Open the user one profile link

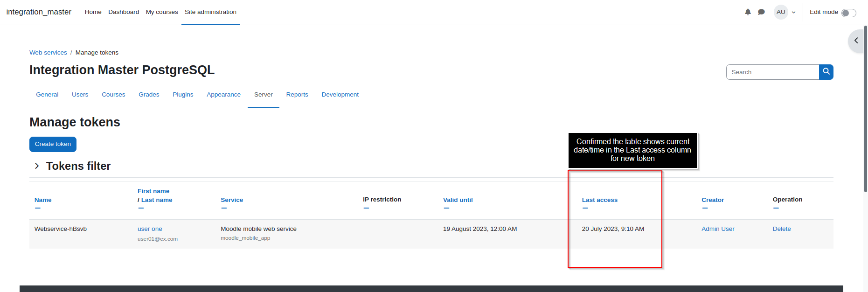click(150, 229)
